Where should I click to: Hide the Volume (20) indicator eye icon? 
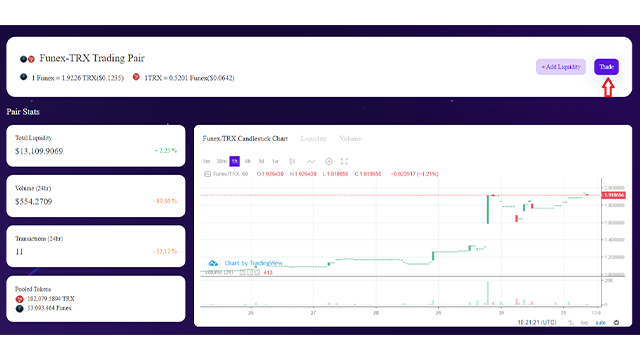[242, 272]
